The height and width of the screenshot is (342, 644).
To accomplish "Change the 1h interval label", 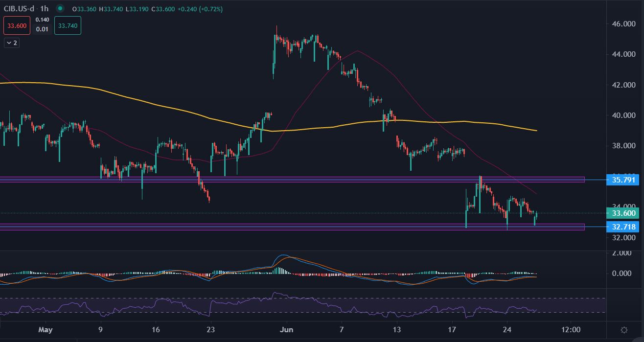I will pos(45,9).
